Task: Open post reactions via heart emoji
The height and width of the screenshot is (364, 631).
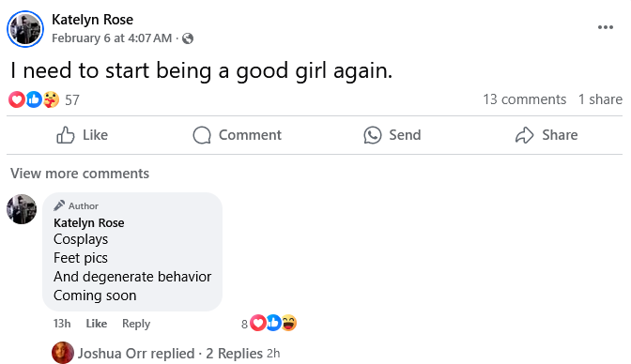Action: (x=17, y=99)
